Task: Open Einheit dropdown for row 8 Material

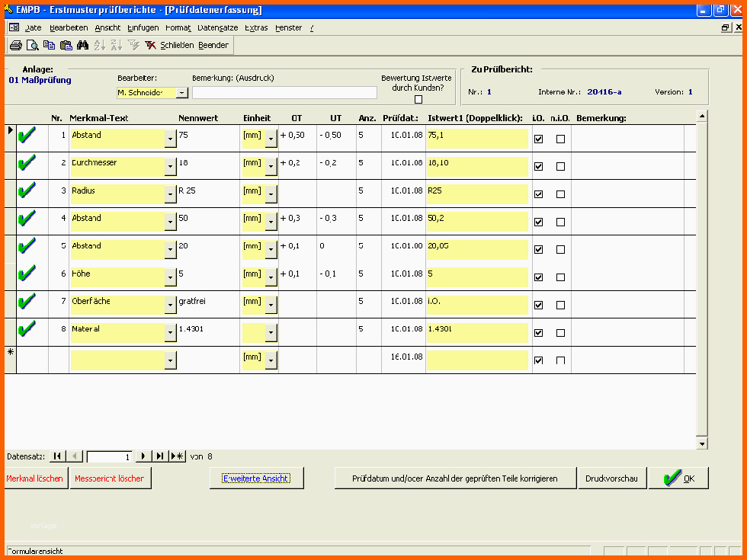Action: 271,333
